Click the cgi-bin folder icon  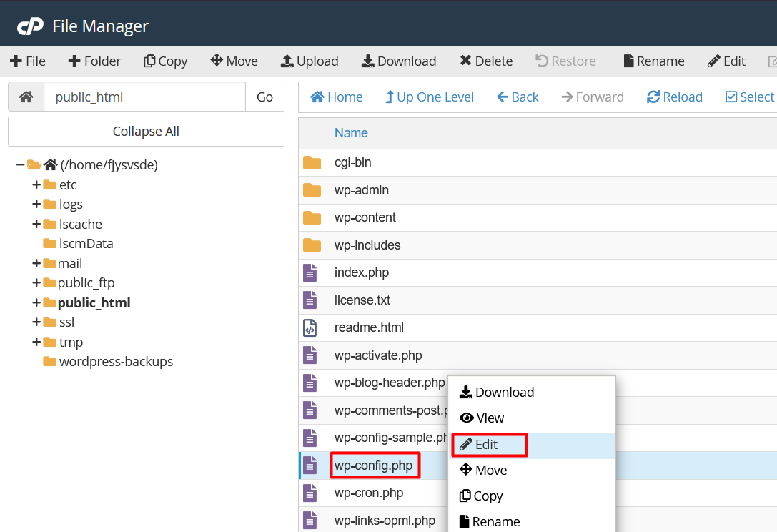point(312,162)
